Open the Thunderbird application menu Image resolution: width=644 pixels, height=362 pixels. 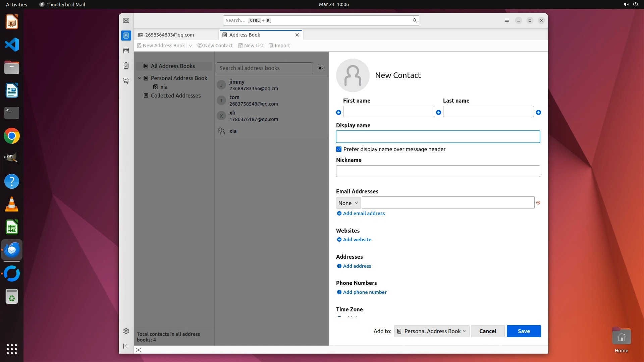506,20
